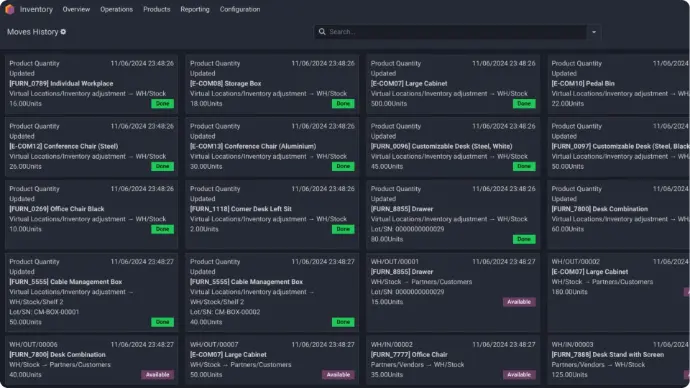Open the WH/OUT/00007 Large Cabinet move
Viewport: 690px width, 388px height.
272,360
